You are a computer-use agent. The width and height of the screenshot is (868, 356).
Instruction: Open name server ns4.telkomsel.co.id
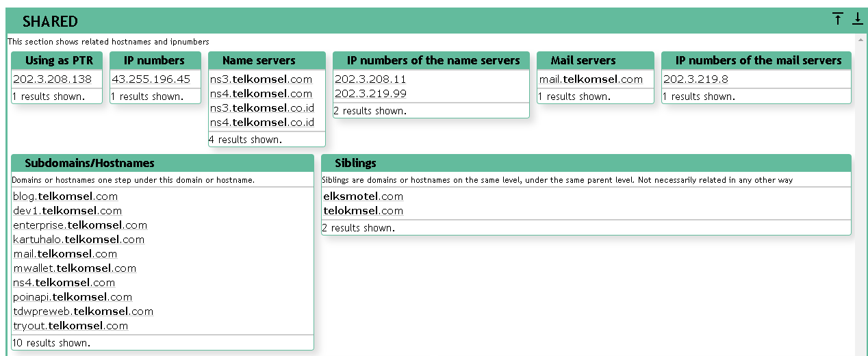tap(262, 123)
